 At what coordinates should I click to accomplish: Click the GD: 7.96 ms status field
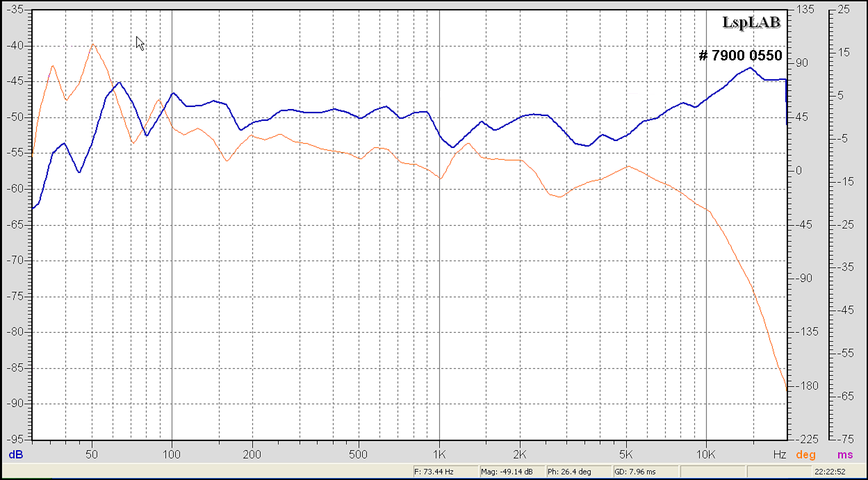tap(634, 472)
